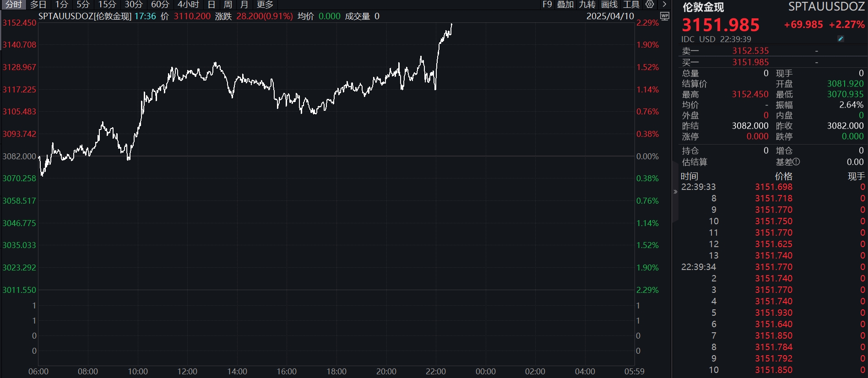Select the 4小时 timeframe
The width and height of the screenshot is (868, 378).
click(188, 5)
